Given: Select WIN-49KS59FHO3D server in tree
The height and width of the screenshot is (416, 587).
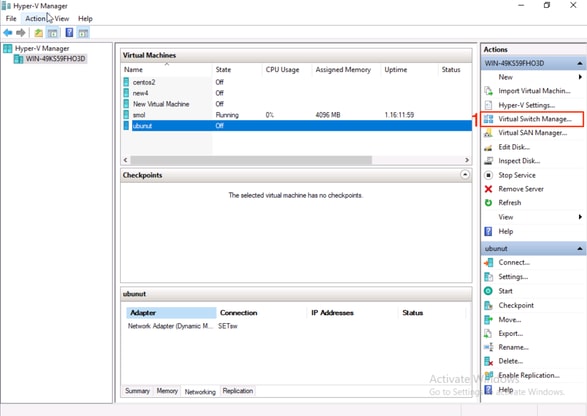Looking at the screenshot, I should click(x=55, y=59).
